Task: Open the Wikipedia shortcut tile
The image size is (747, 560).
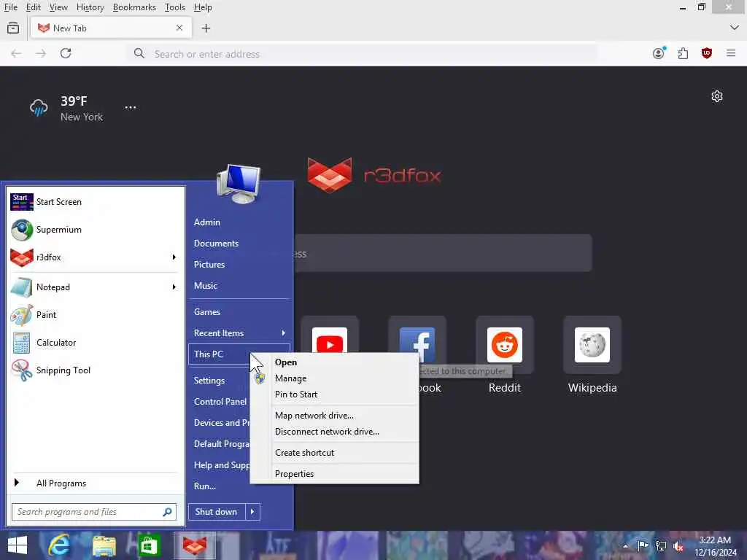Action: coord(592,344)
